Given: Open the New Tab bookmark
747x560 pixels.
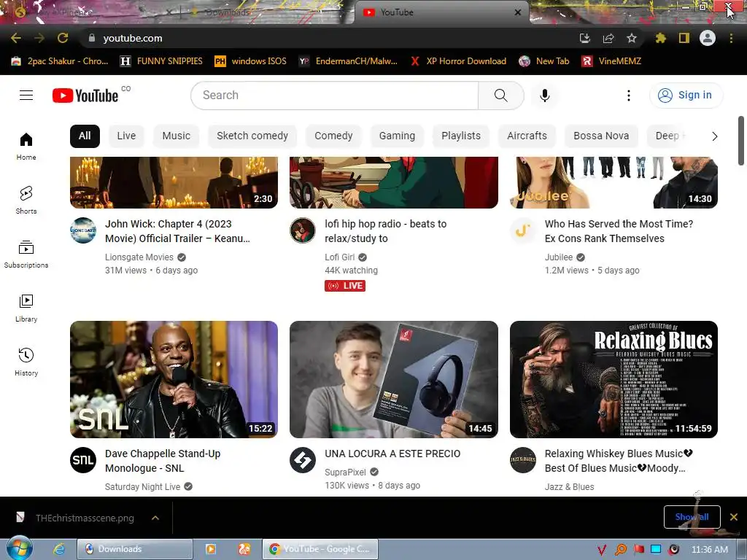Looking at the screenshot, I should coord(544,61).
